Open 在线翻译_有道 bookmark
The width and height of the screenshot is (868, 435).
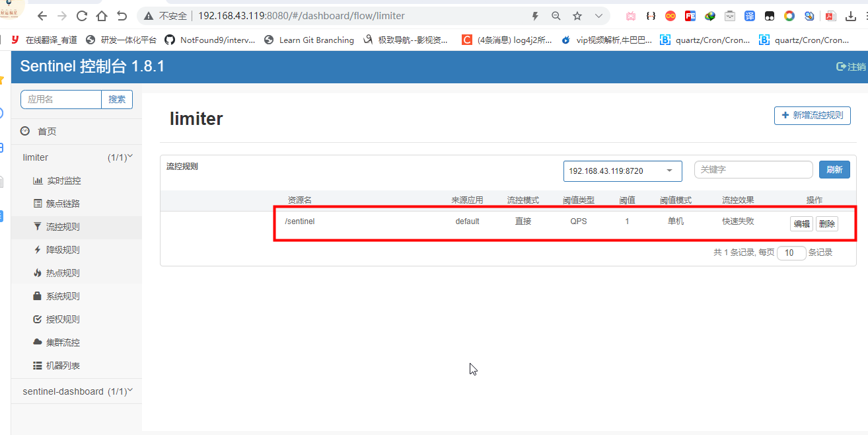44,40
